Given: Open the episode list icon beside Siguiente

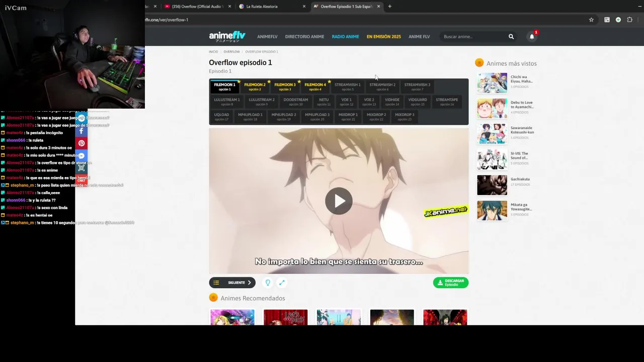Looking at the screenshot, I should tap(216, 283).
